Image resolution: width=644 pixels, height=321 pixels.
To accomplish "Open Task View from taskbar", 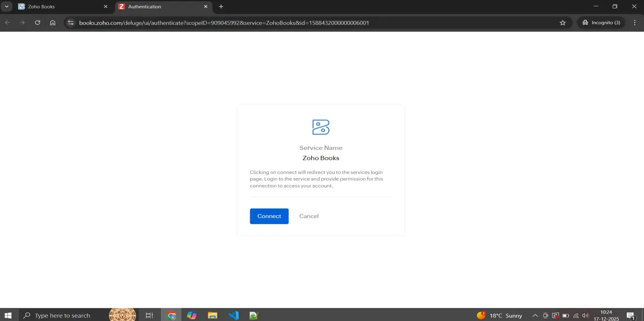I will coord(149,315).
